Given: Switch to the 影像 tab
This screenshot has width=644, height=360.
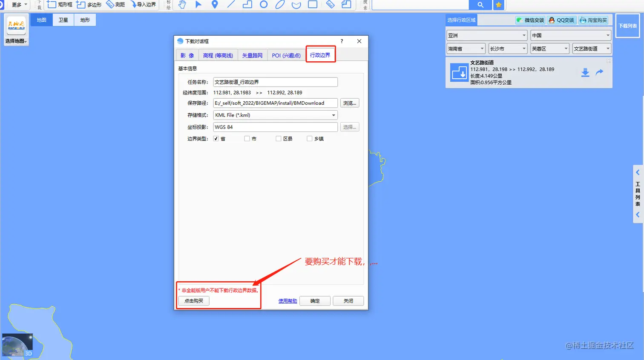Looking at the screenshot, I should click(187, 55).
